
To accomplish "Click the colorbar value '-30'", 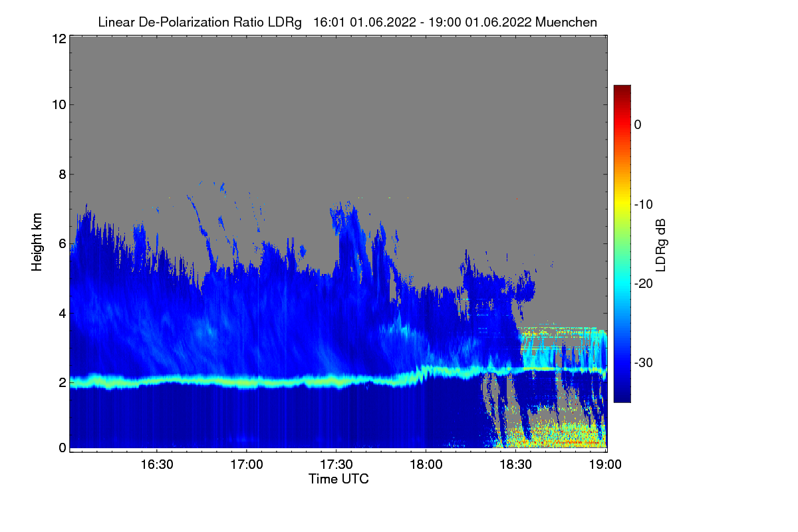I will [643, 362].
